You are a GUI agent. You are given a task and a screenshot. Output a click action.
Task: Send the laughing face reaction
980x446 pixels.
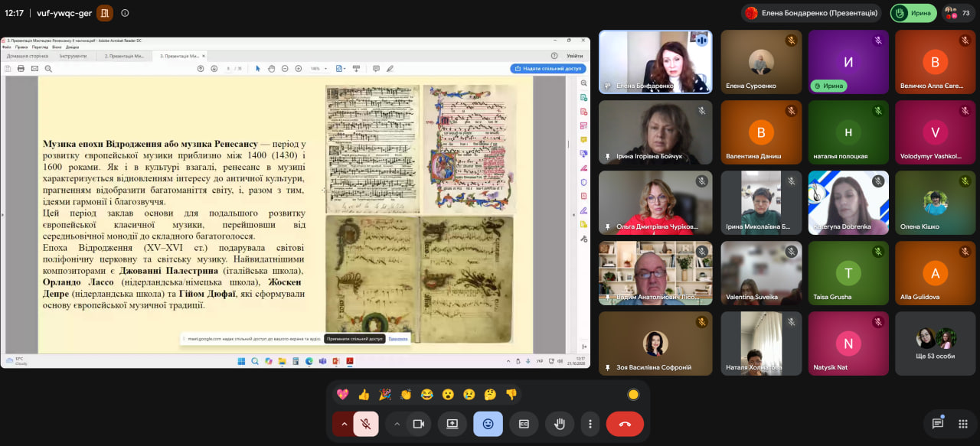426,395
